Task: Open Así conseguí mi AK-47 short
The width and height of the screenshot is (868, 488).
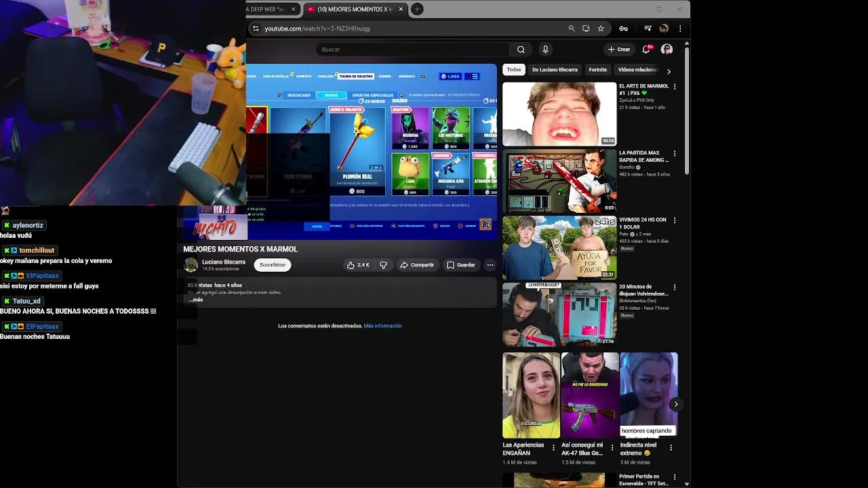Action: coord(590,395)
